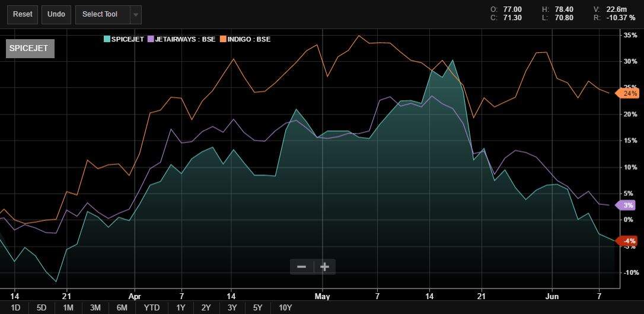Click the Reset button

pyautogui.click(x=23, y=14)
